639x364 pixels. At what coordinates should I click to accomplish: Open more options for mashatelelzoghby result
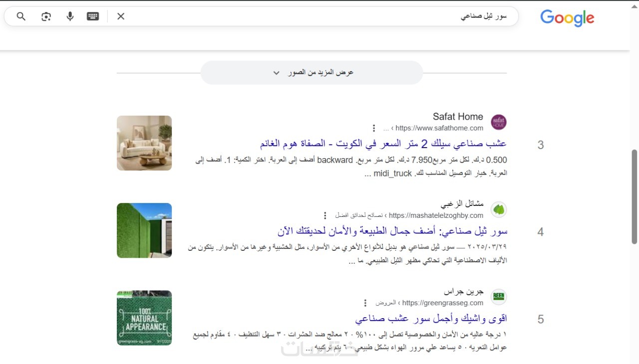pyautogui.click(x=325, y=215)
